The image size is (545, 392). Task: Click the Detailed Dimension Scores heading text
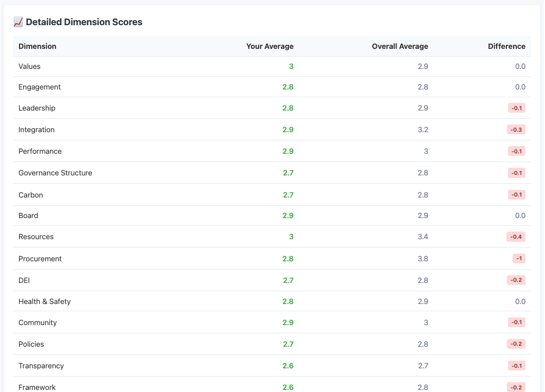[x=84, y=22]
